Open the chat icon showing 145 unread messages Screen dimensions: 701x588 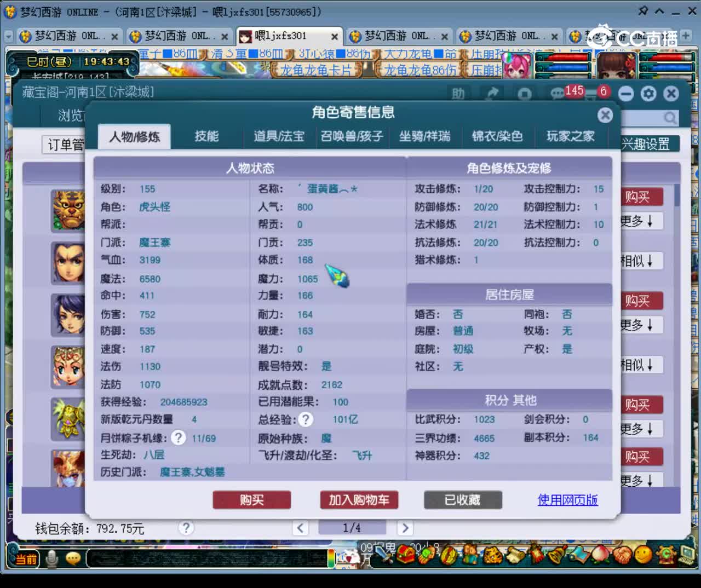coord(558,93)
